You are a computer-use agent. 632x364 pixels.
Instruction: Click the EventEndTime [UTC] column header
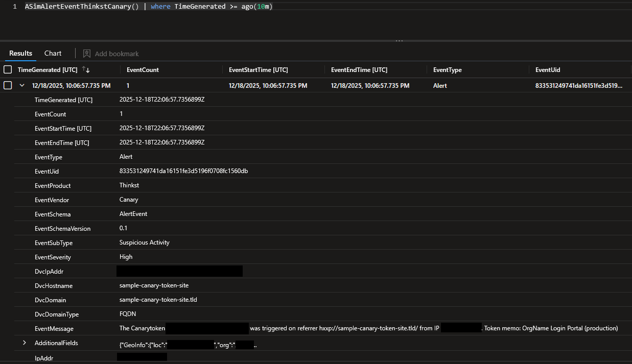tap(359, 69)
